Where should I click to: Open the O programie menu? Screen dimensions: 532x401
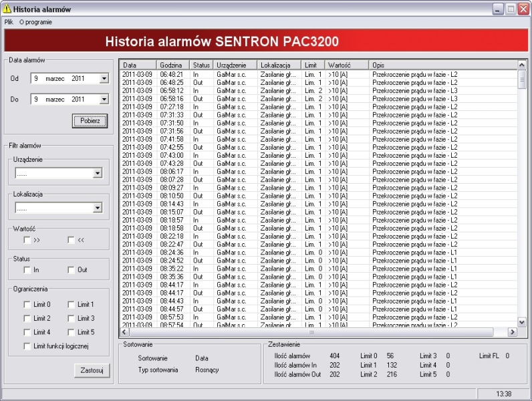(35, 22)
